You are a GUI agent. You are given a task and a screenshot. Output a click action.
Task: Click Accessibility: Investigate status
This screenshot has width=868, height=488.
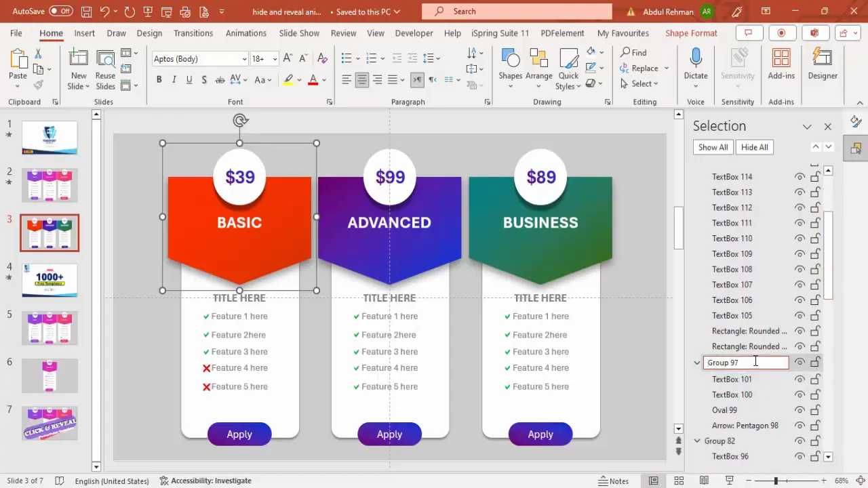click(205, 481)
